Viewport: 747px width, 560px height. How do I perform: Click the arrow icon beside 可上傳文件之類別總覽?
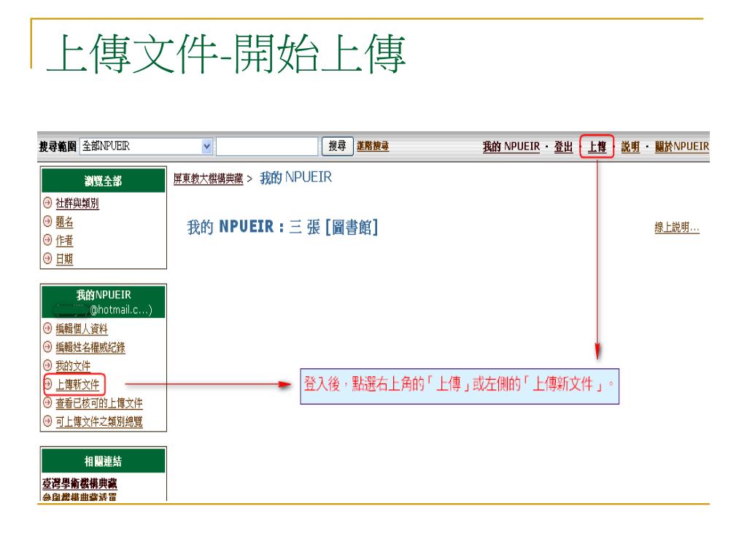coord(47,421)
